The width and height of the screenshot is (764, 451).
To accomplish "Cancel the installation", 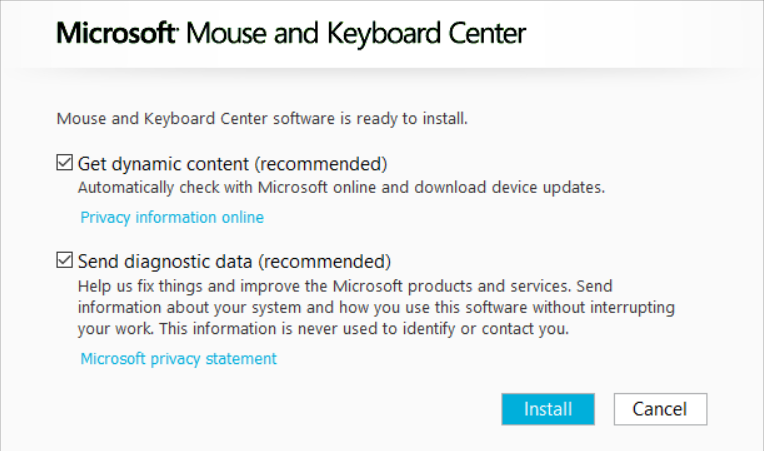I will point(660,409).
